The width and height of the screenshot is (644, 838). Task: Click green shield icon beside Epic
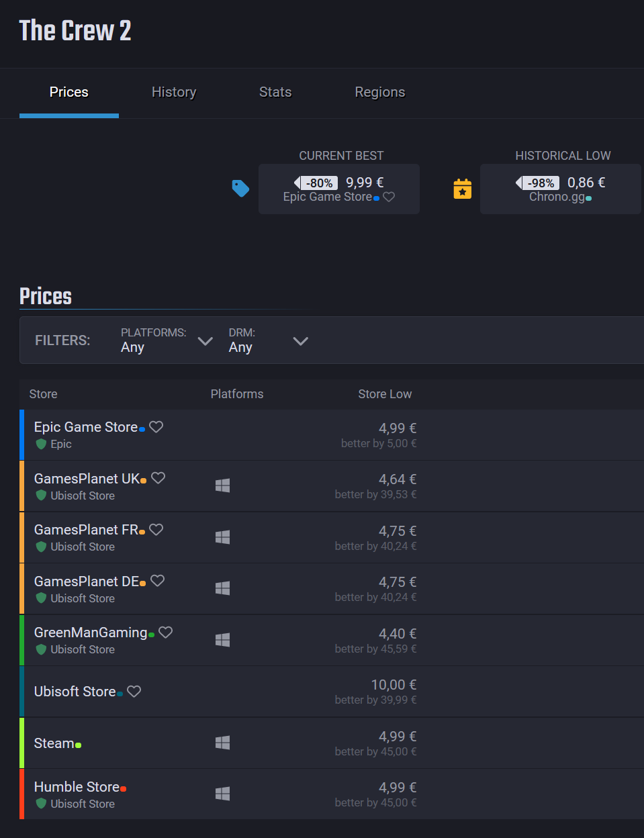tap(41, 444)
